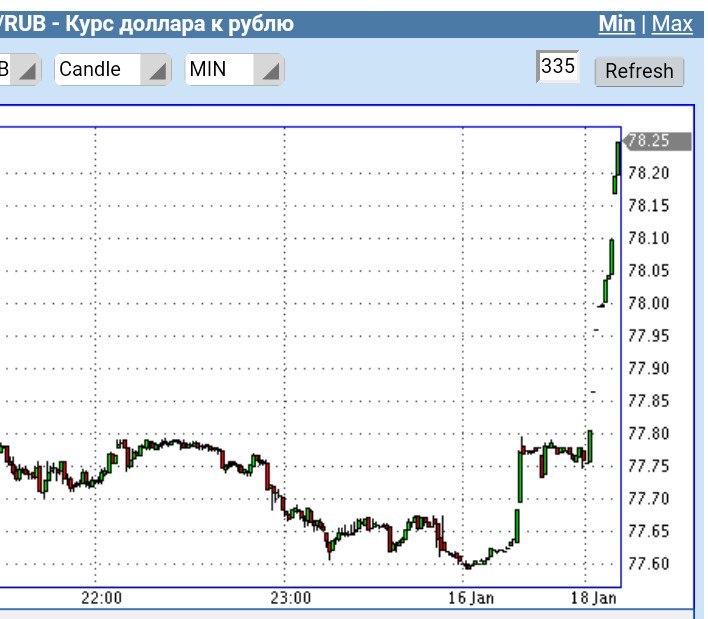Focus the input field containing 335
This screenshot has width=708, height=619.
[x=558, y=66]
